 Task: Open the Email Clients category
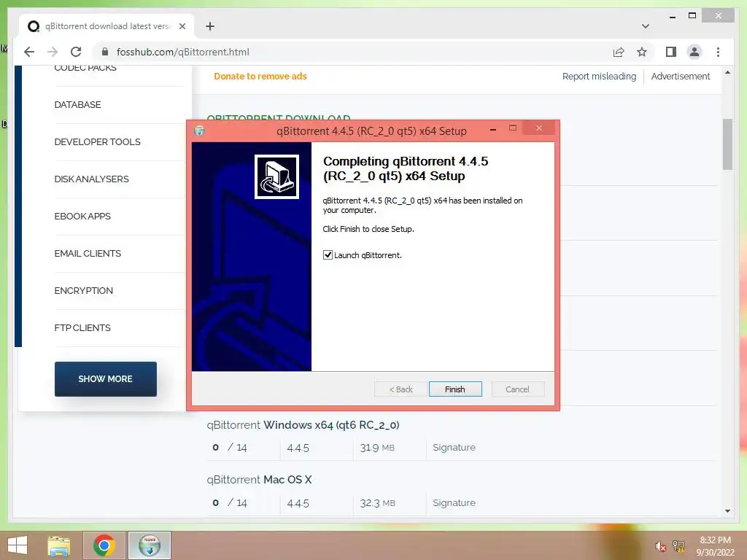[x=88, y=253]
